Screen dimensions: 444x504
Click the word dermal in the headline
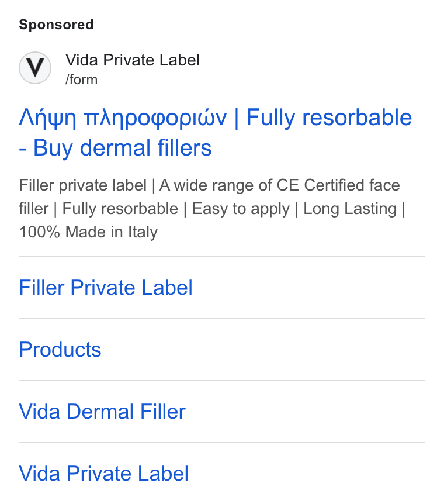coord(115,148)
